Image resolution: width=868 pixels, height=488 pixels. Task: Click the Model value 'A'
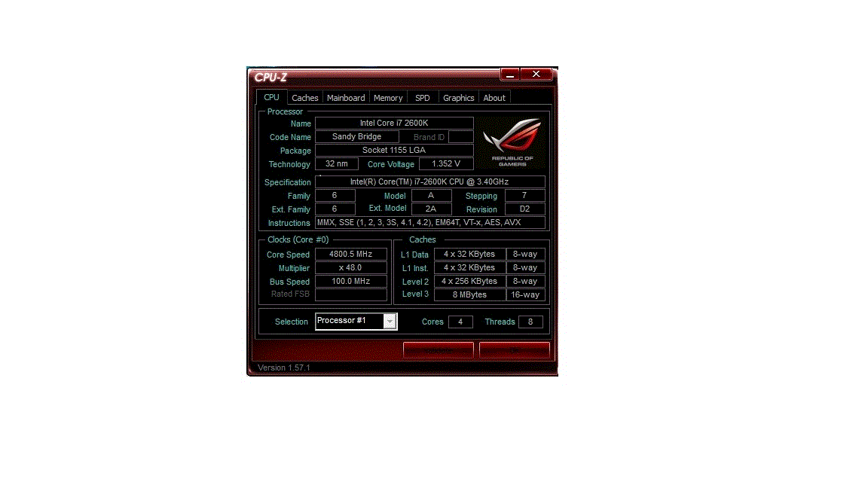[432, 195]
